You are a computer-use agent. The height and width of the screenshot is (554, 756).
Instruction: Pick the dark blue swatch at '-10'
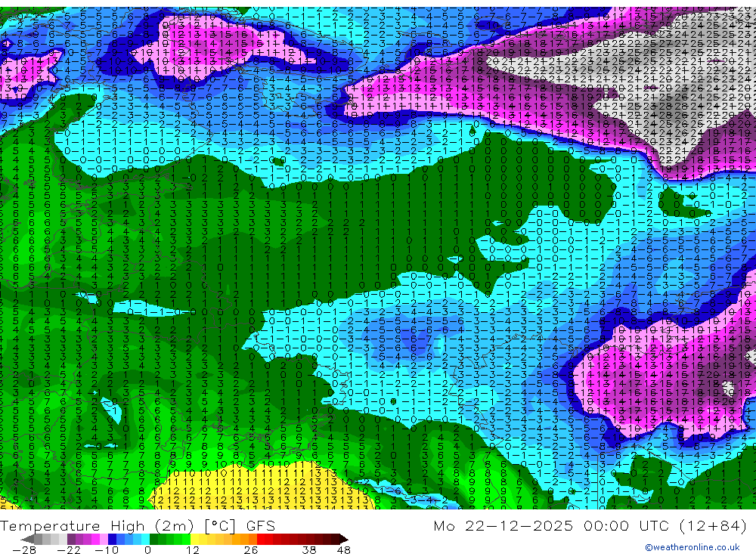tap(113, 540)
